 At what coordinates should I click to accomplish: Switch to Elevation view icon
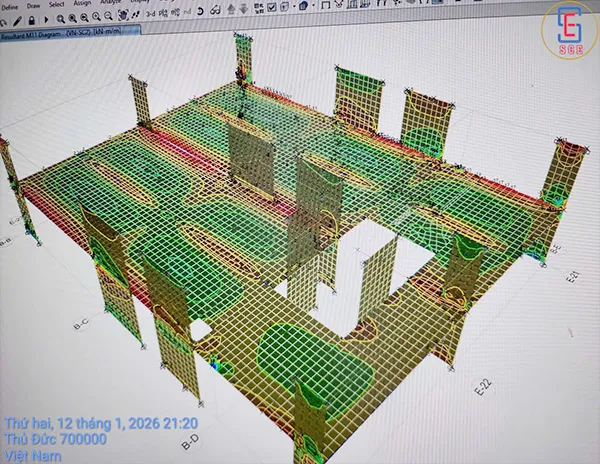pos(175,13)
